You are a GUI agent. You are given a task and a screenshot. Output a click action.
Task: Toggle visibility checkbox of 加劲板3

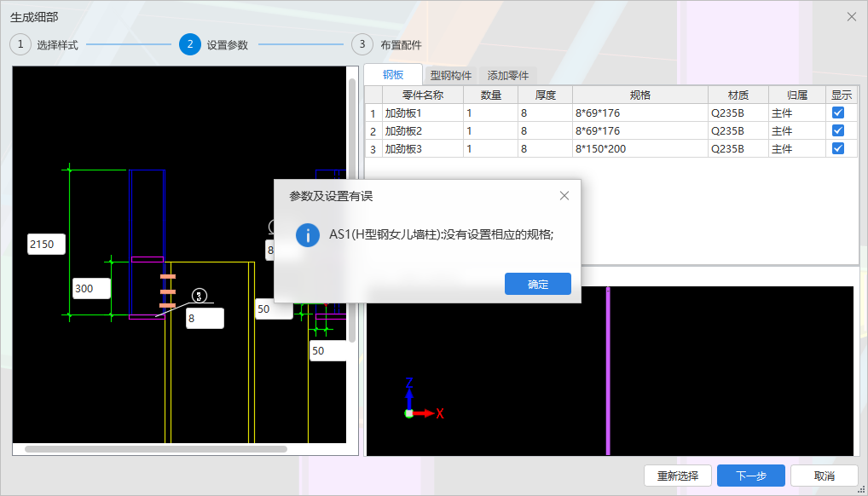(837, 147)
